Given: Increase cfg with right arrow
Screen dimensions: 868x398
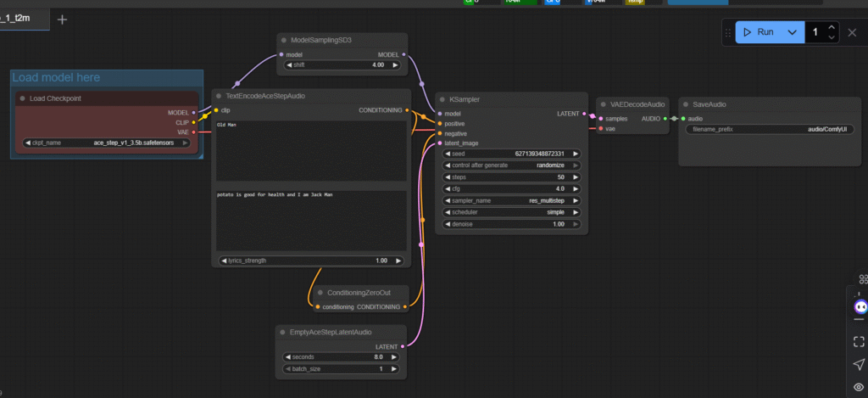Looking at the screenshot, I should click(x=576, y=189).
